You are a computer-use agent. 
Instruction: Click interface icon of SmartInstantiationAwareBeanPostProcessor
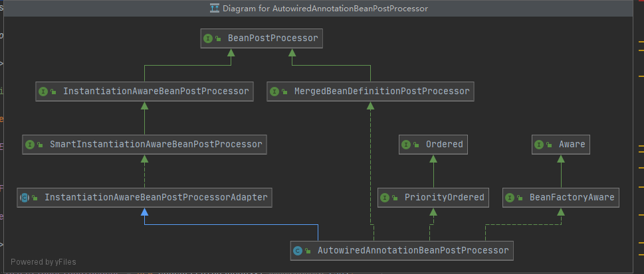click(30, 145)
